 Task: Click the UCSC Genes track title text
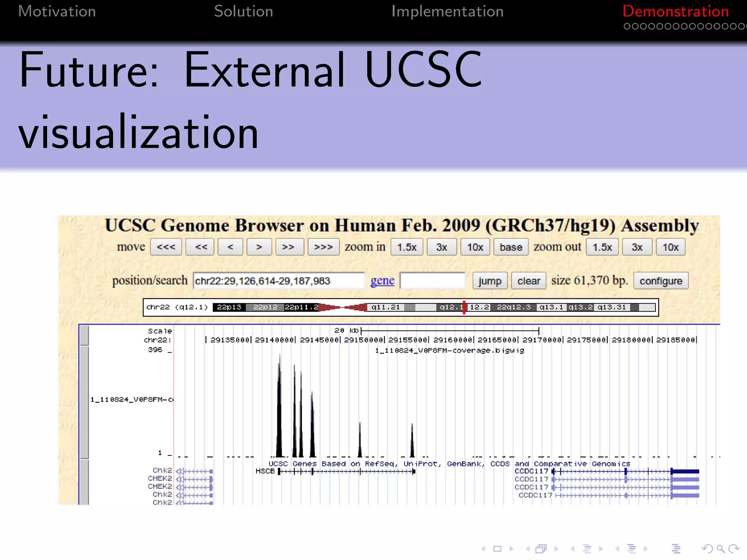pos(449,464)
